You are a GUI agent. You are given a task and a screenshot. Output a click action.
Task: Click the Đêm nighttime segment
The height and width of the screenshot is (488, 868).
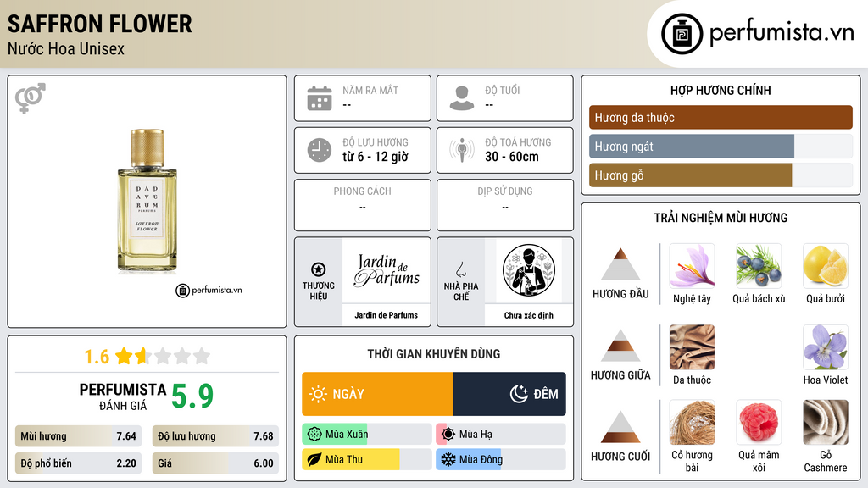coord(509,394)
